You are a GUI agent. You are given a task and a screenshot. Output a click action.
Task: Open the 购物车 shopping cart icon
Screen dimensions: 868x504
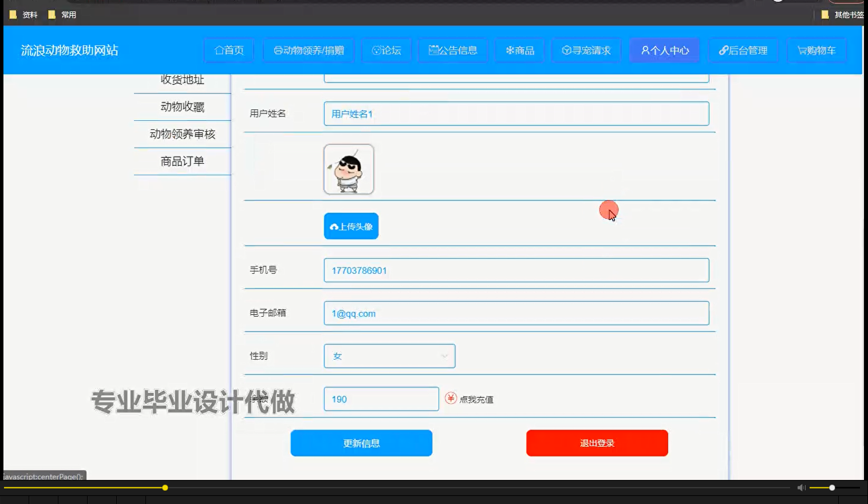[x=803, y=50]
